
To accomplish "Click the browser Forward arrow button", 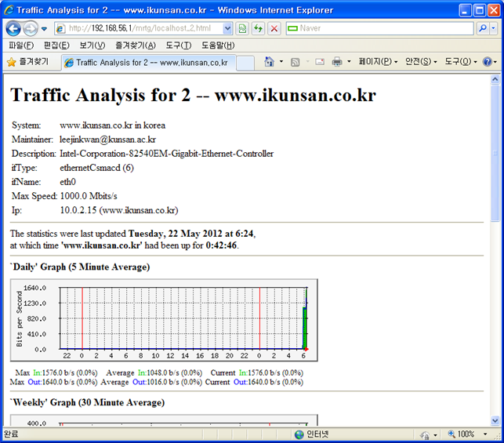I will pos(31,28).
